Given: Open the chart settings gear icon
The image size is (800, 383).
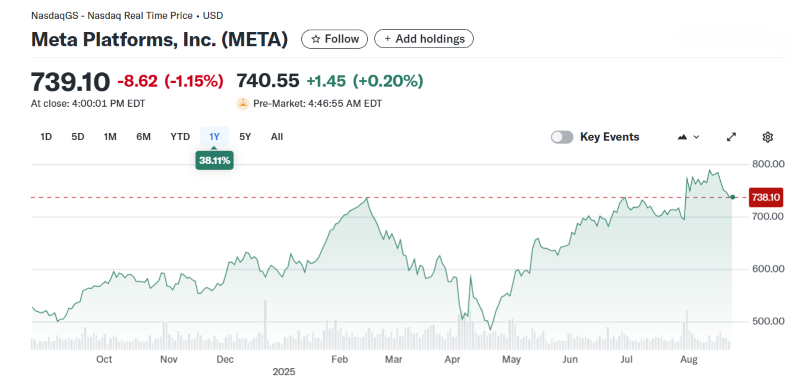Looking at the screenshot, I should click(x=767, y=137).
